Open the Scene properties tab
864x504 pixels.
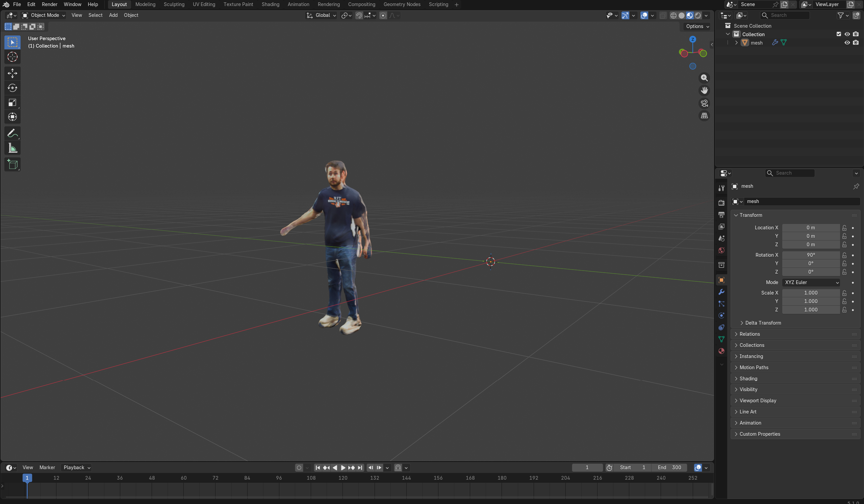coord(721,238)
